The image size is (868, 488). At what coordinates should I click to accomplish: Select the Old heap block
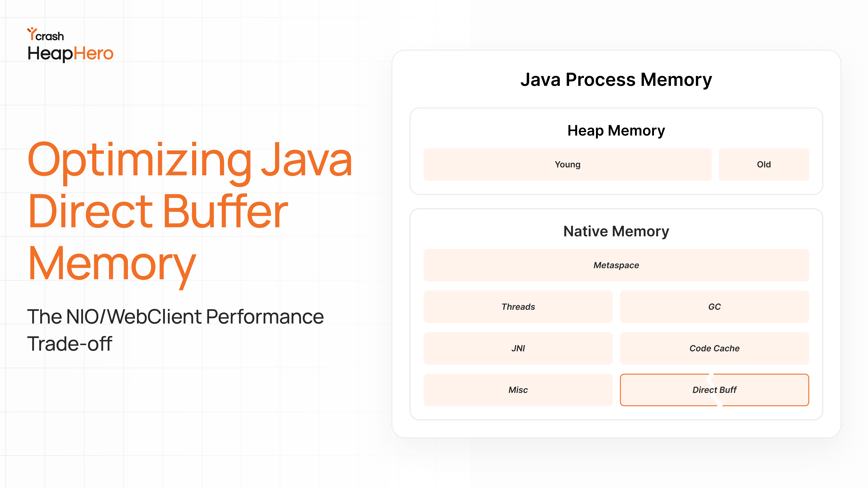(x=764, y=164)
